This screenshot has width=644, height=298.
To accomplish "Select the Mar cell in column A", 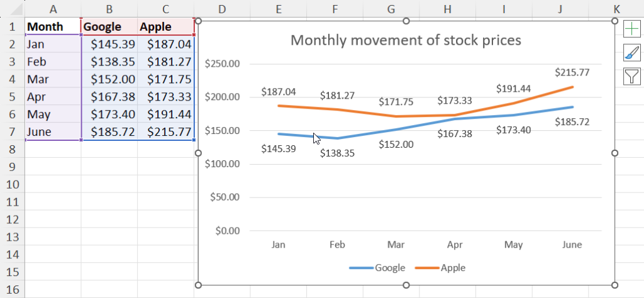I will 53,79.
